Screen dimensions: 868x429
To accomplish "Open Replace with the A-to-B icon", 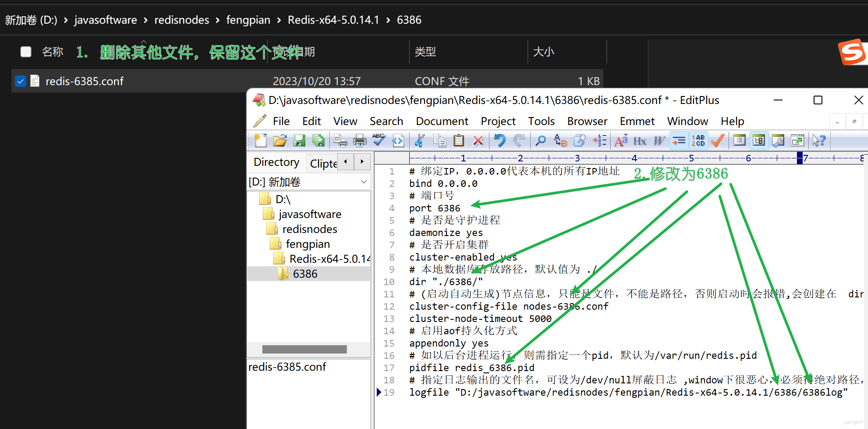I will coord(560,140).
